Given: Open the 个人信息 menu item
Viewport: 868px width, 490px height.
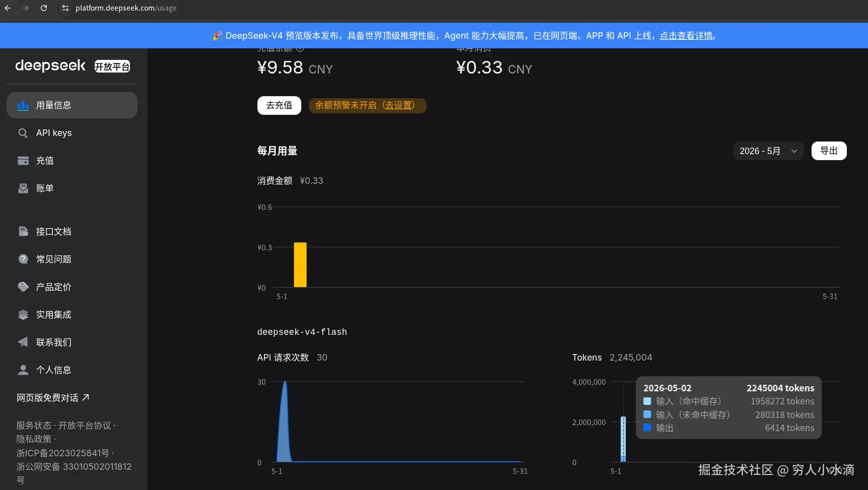Looking at the screenshot, I should 72,370.
